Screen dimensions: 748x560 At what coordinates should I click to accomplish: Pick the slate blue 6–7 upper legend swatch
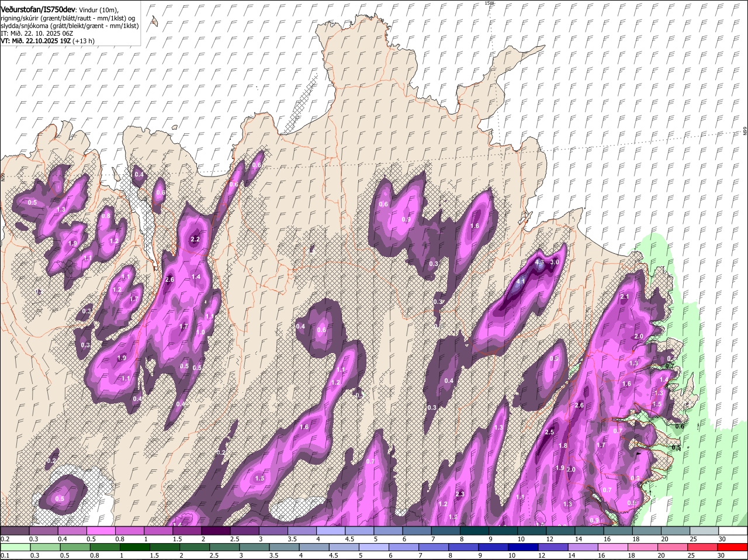tap(416, 531)
